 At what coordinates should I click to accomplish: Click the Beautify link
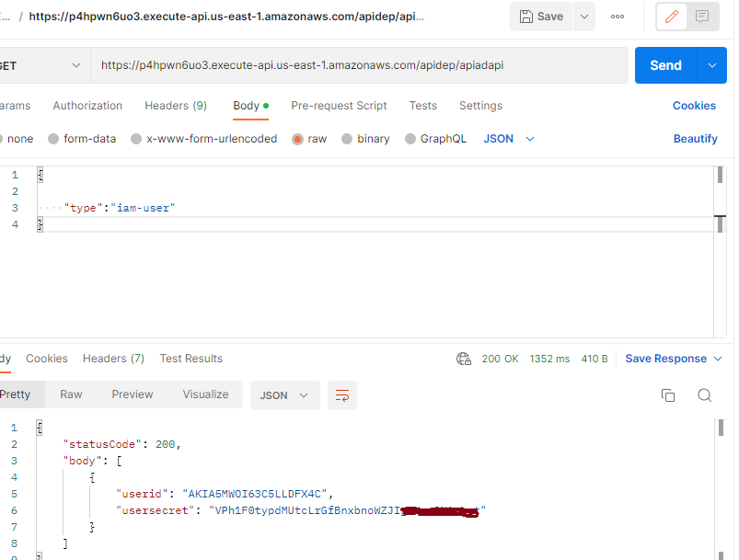(x=695, y=139)
